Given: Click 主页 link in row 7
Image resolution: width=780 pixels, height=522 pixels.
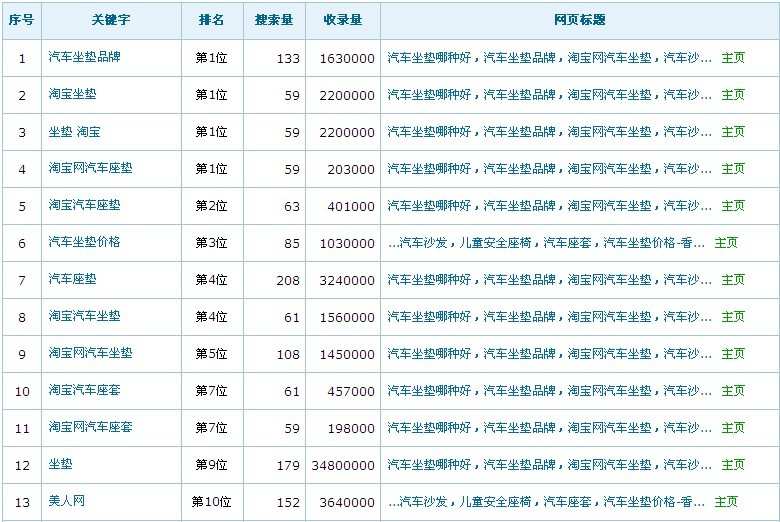Looking at the screenshot, I should [x=733, y=280].
